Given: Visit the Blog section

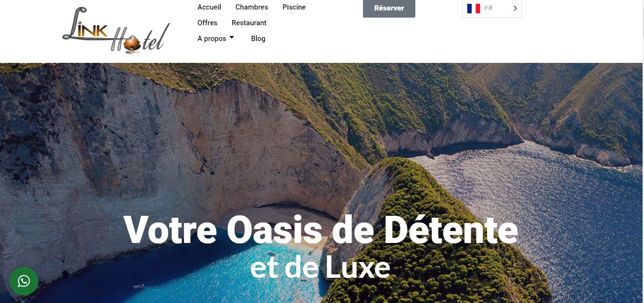Looking at the screenshot, I should (258, 39).
